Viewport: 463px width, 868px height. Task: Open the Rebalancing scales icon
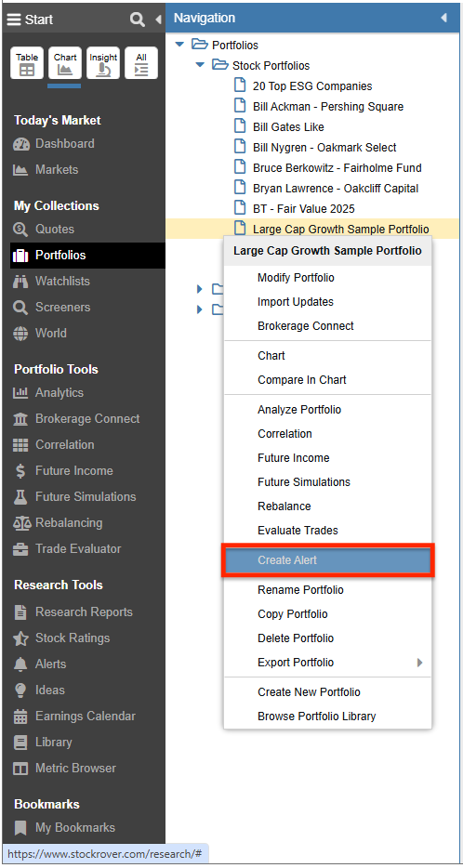pos(21,523)
